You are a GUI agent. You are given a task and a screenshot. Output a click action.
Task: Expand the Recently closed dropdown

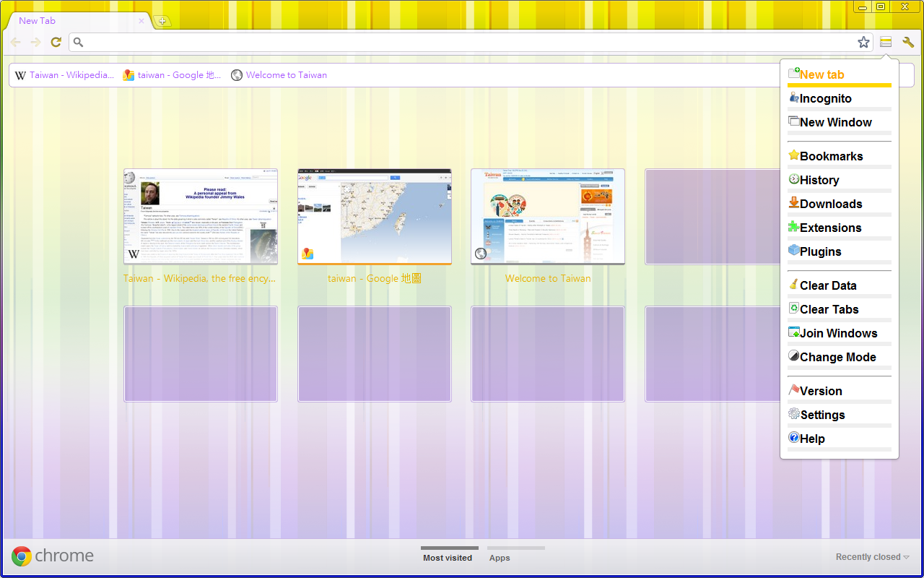click(872, 557)
